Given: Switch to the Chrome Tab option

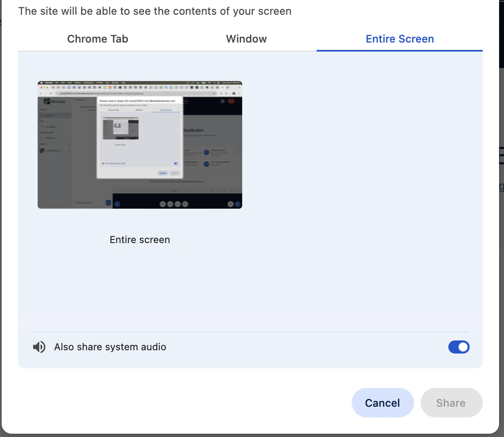Looking at the screenshot, I should click(98, 39).
